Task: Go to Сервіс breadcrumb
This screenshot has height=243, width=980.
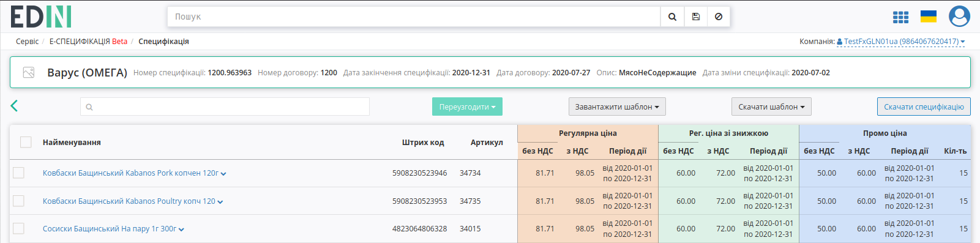Action: [x=27, y=42]
